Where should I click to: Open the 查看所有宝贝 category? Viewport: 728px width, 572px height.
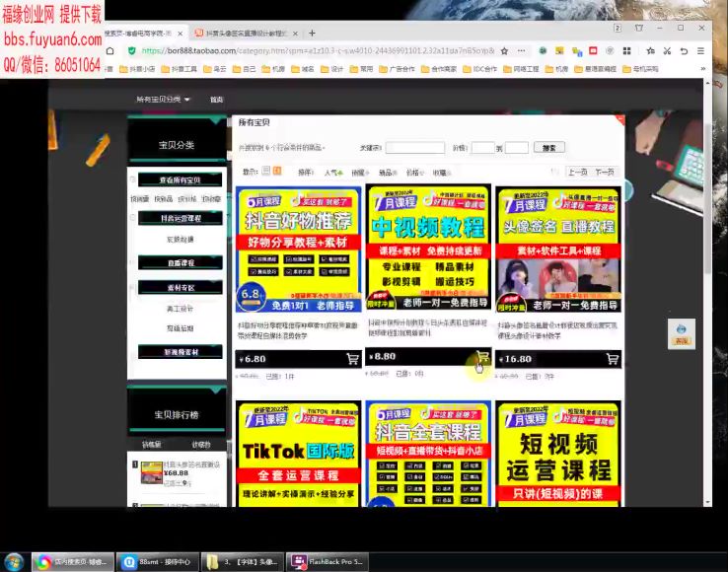(181, 179)
